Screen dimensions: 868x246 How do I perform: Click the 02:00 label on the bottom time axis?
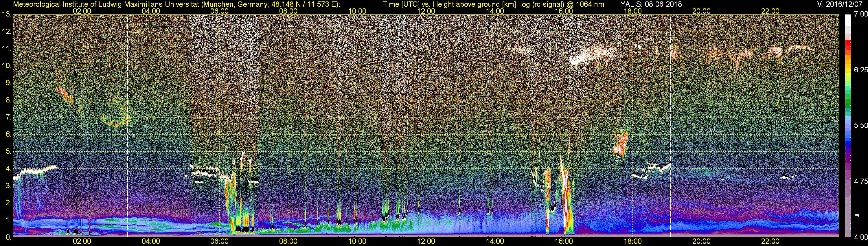(82, 242)
